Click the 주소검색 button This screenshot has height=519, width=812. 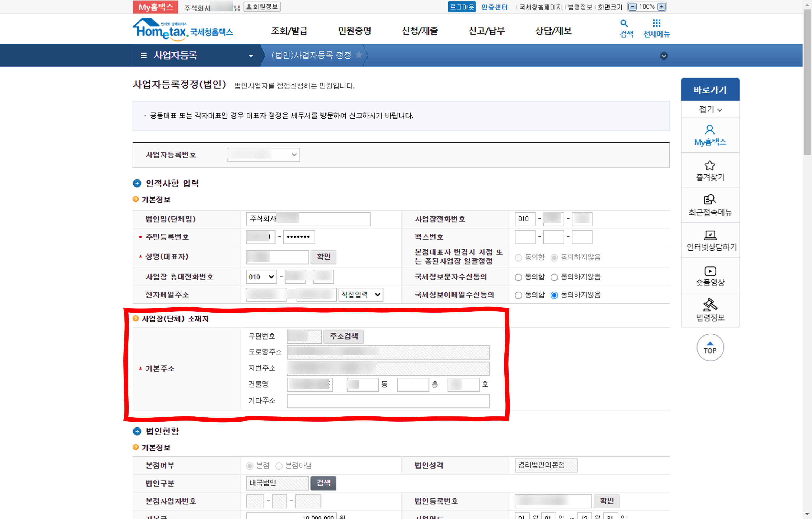343,336
